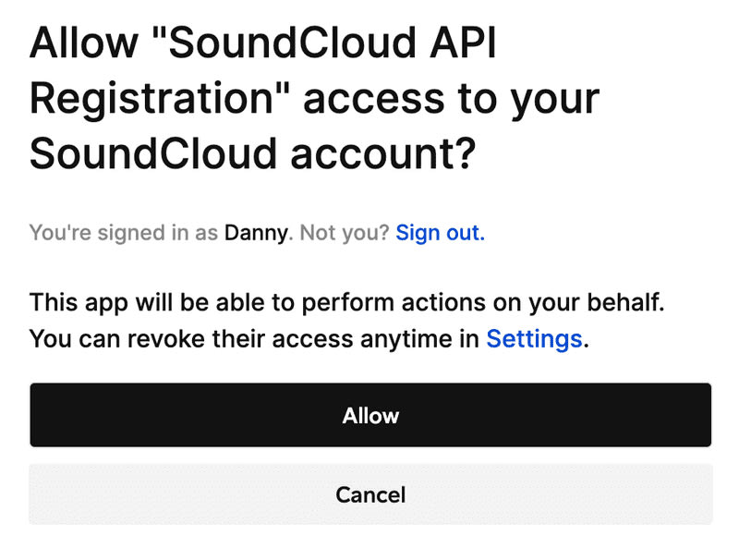Image resolution: width=739 pixels, height=560 pixels.
Task: Authorize SoundCloud API Registration via Allow
Action: tap(370, 415)
